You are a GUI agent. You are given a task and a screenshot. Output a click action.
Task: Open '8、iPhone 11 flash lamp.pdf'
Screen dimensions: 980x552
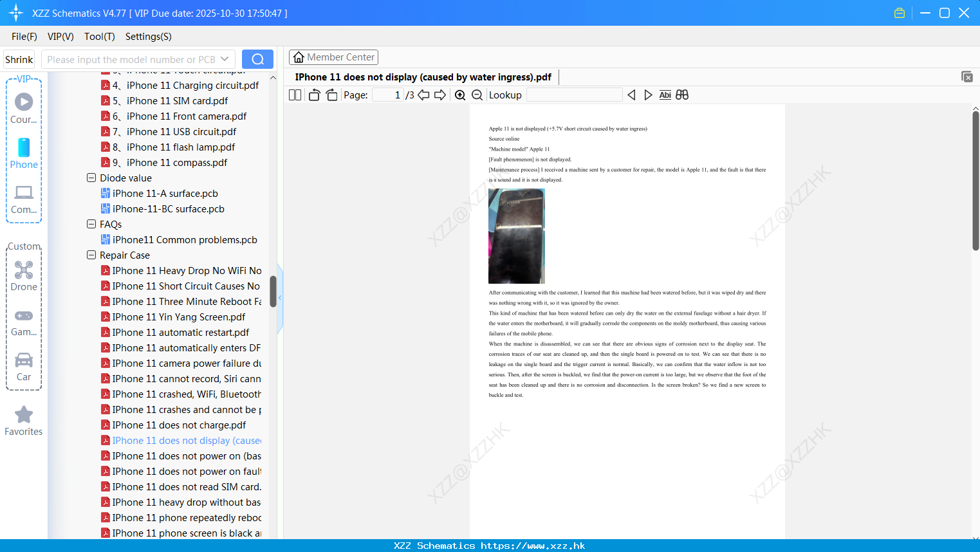pos(168,147)
